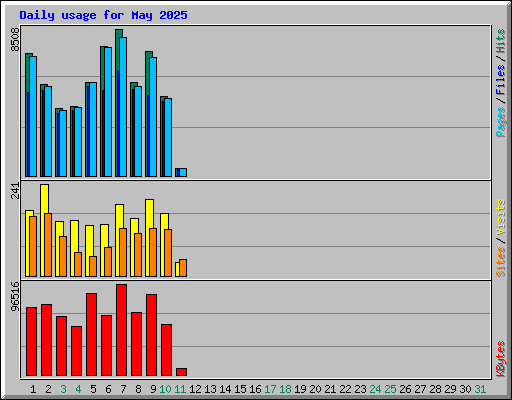
Task: Select green day 31 label
Action: click(x=480, y=389)
